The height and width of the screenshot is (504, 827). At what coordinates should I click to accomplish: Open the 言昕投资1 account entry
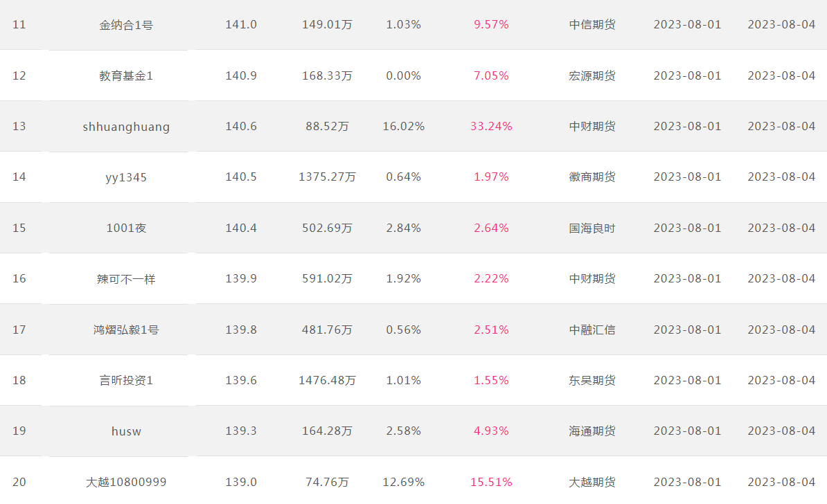[x=126, y=381]
